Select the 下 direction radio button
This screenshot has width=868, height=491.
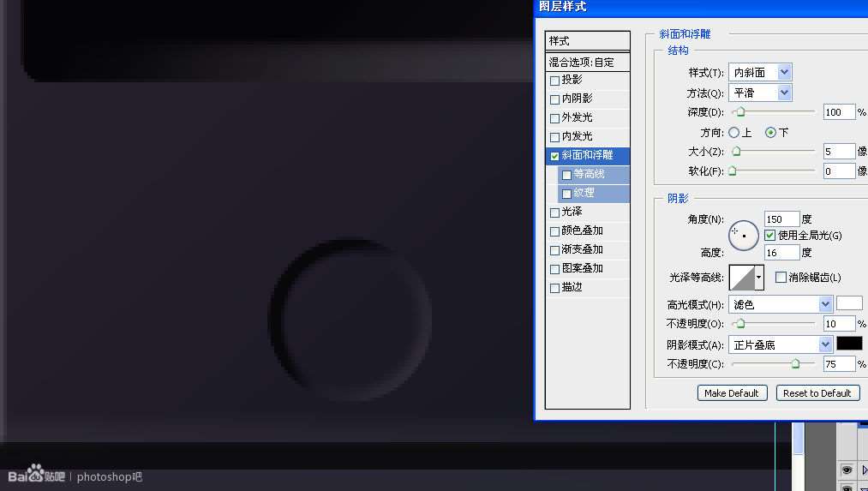click(x=770, y=133)
